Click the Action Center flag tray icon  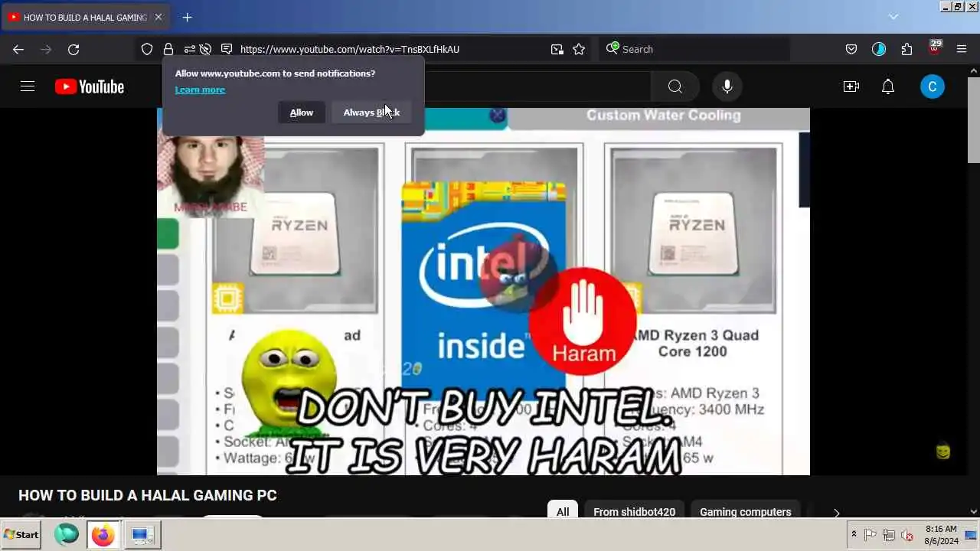click(871, 535)
